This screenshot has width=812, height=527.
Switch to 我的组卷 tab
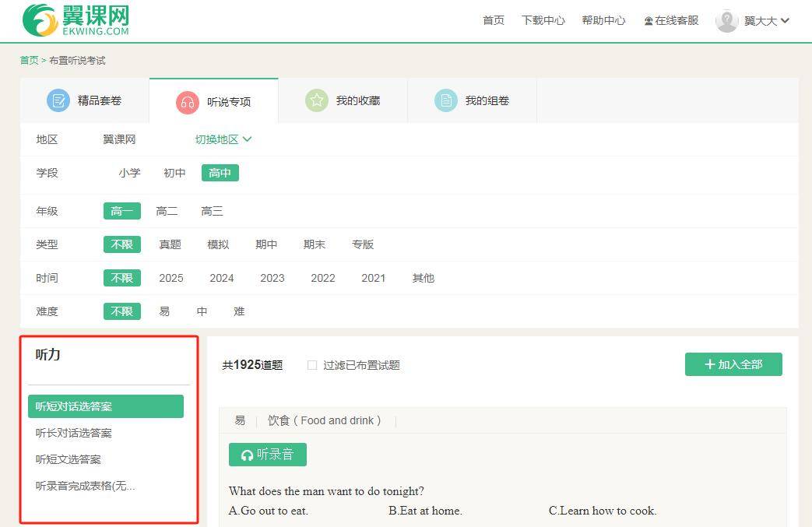point(487,100)
